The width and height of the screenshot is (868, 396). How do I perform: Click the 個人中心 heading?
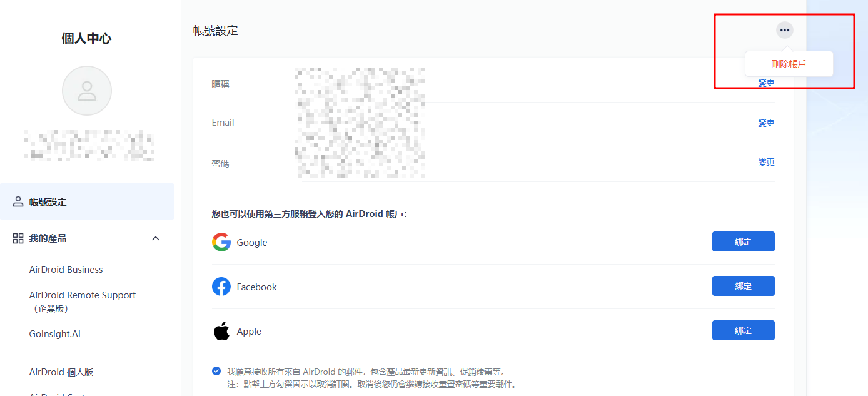pyautogui.click(x=86, y=38)
